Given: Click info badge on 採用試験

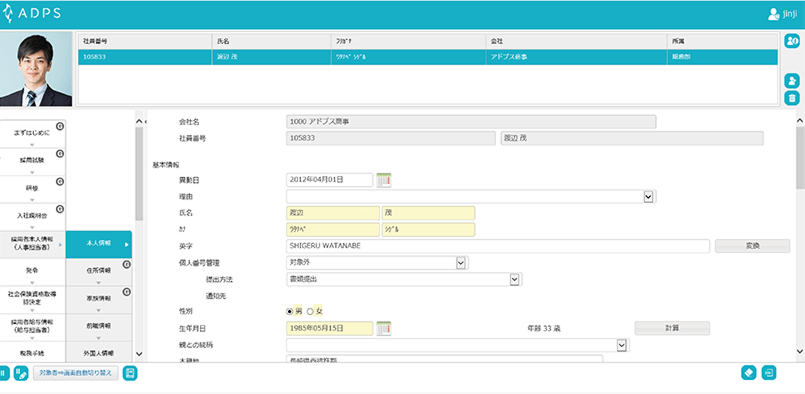Looking at the screenshot, I should coord(60,154).
